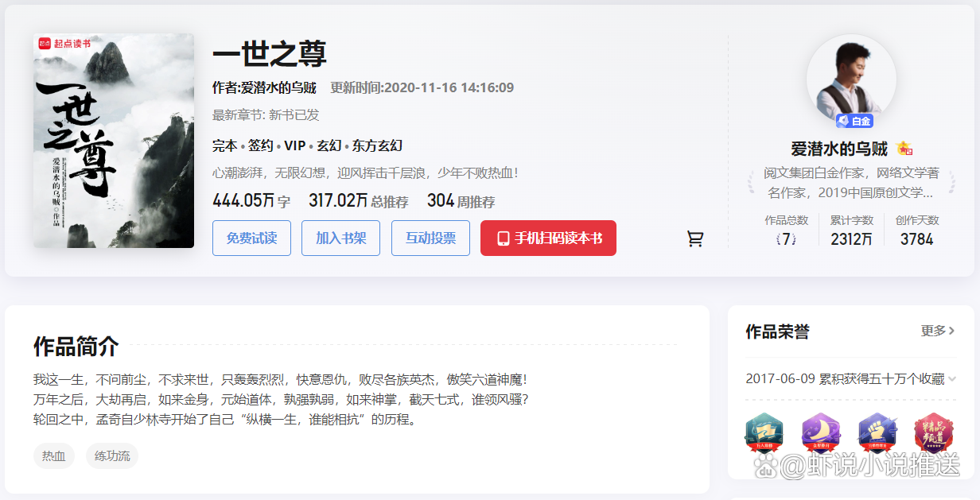The width and height of the screenshot is (980, 500).
Task: Click the red 手机扫码读本书 button
Action: tap(548, 238)
